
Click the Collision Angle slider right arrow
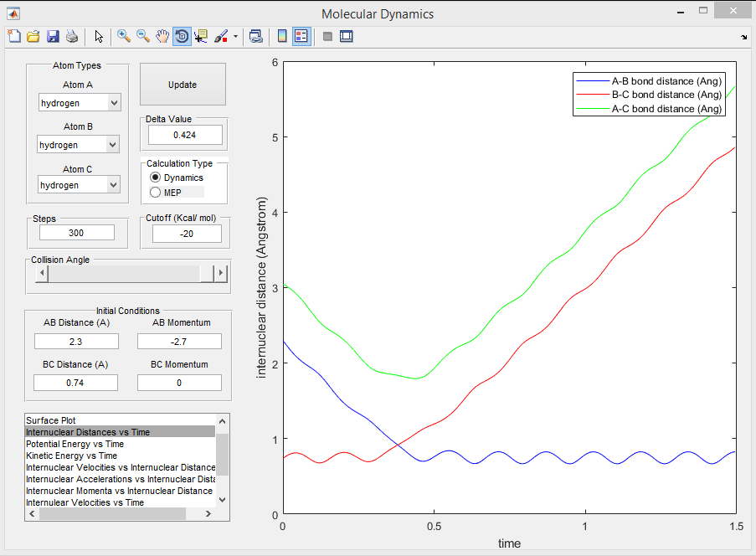tap(220, 274)
